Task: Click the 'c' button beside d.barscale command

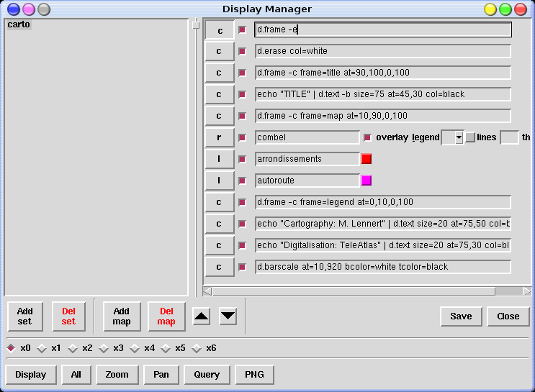Action: tap(219, 267)
